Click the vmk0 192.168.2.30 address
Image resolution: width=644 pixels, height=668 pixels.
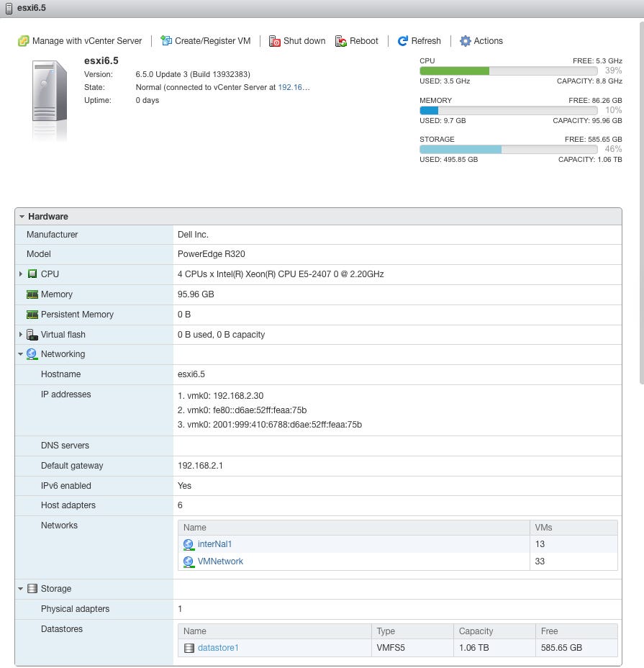[x=221, y=396]
